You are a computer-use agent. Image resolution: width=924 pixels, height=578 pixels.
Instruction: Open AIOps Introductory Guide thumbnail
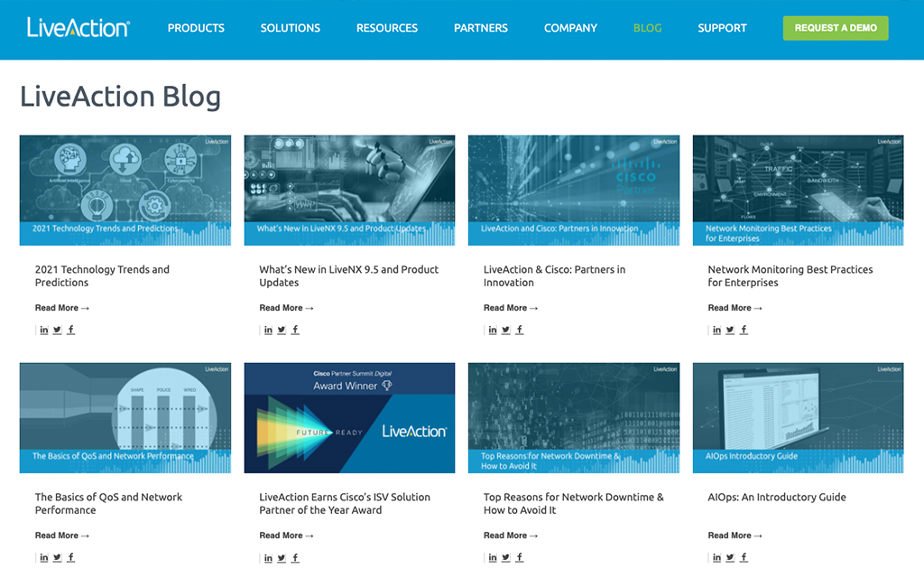798,417
